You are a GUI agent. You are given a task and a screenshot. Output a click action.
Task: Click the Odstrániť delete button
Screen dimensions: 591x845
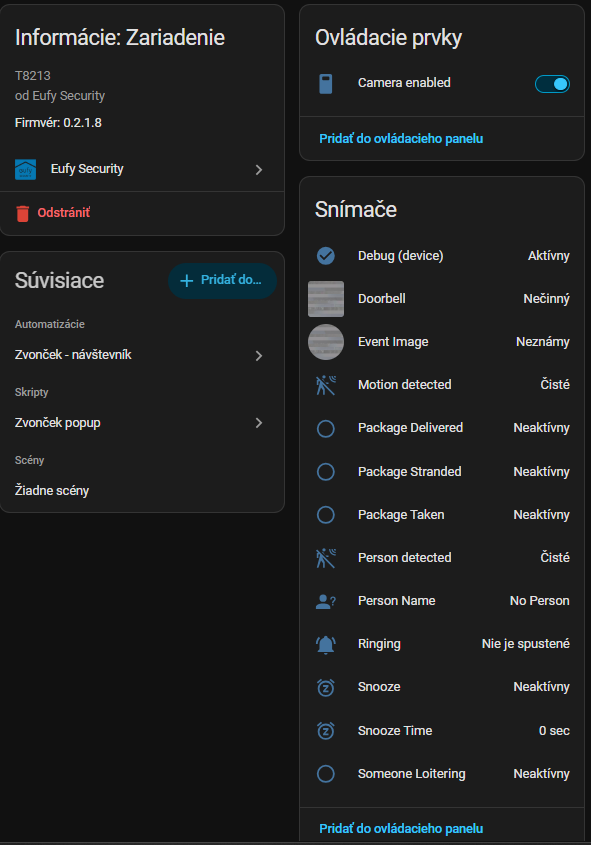click(x=53, y=213)
